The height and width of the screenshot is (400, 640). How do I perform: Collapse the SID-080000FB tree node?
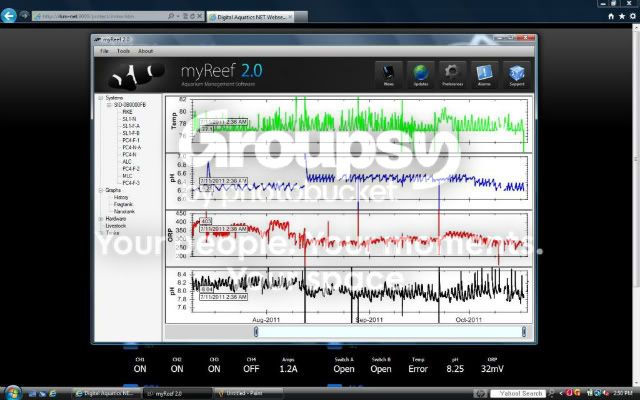click(x=109, y=105)
